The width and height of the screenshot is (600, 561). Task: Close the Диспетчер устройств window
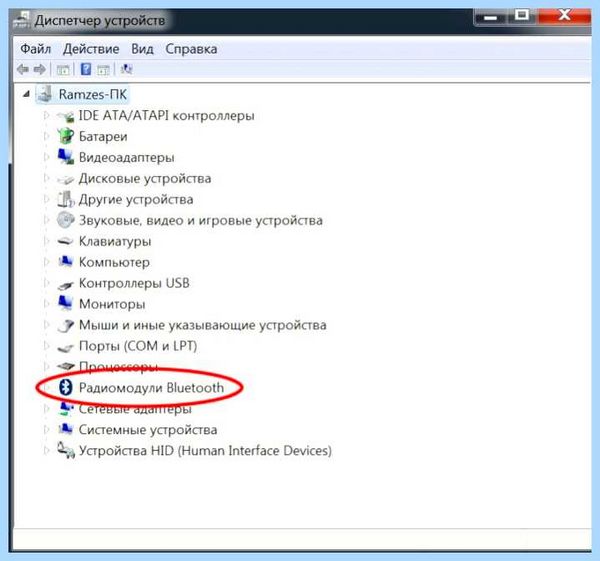(565, 16)
